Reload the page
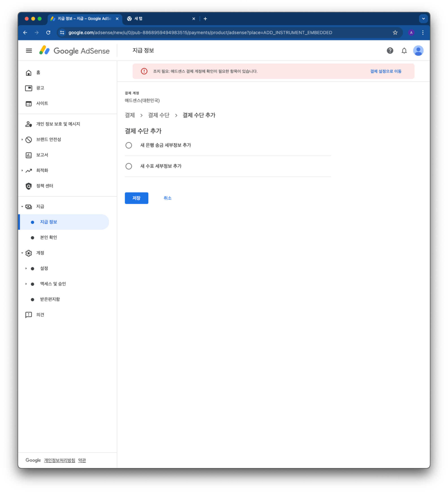The height and width of the screenshot is (492, 448). (48, 33)
